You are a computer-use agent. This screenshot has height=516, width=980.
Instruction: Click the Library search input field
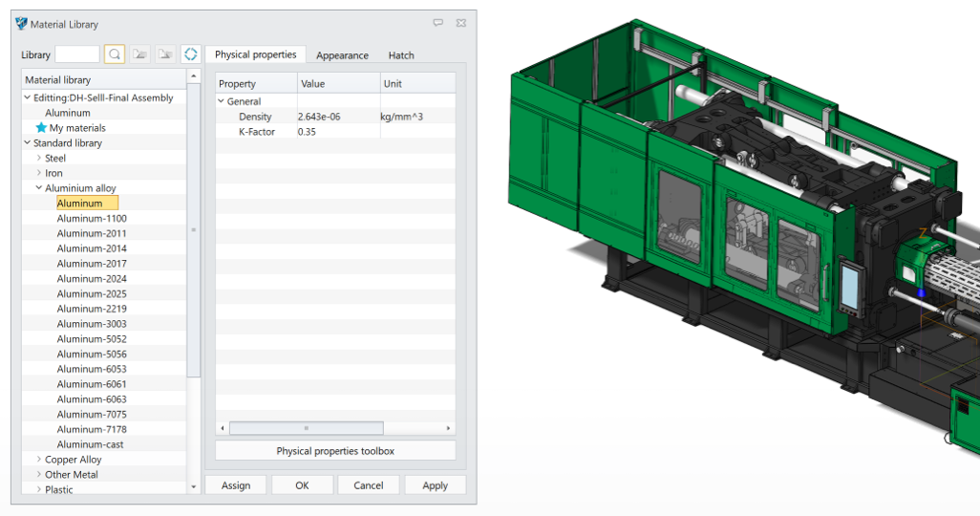(77, 54)
